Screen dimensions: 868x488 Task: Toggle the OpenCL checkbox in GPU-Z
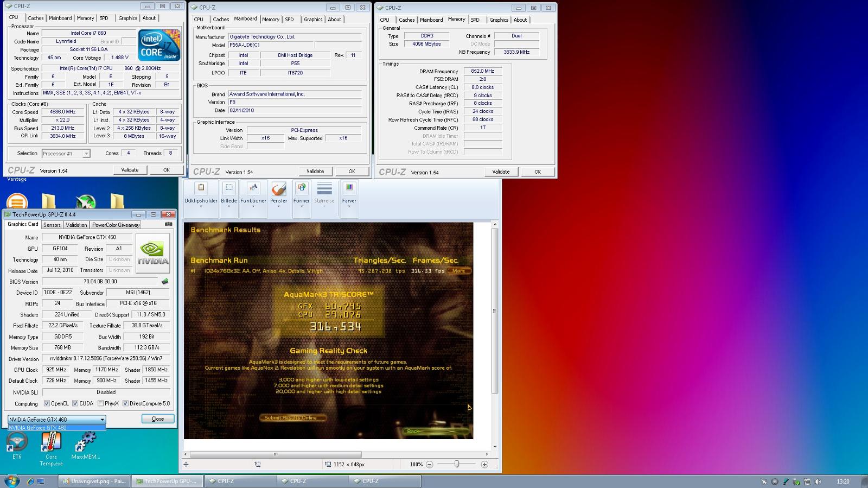click(x=47, y=403)
